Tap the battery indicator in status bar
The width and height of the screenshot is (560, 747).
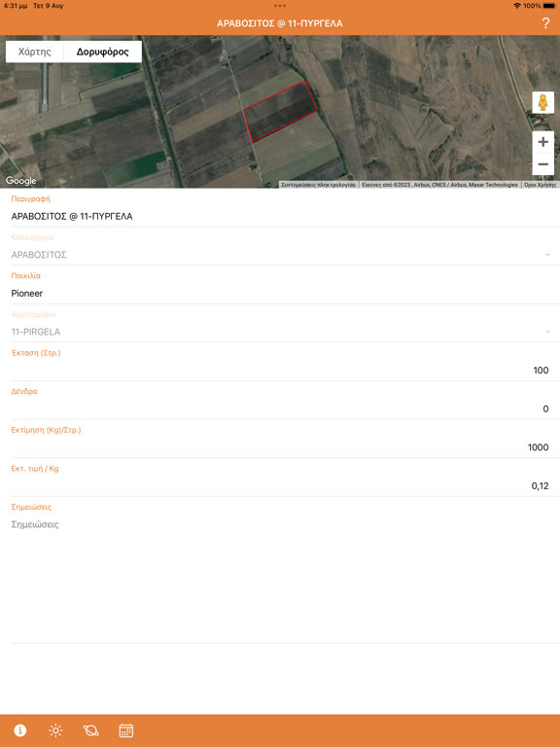(x=549, y=6)
